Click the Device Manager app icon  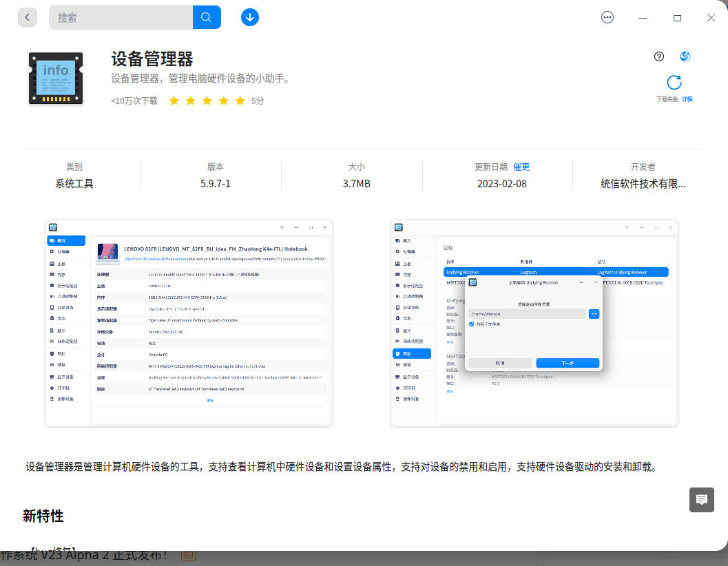(x=55, y=78)
